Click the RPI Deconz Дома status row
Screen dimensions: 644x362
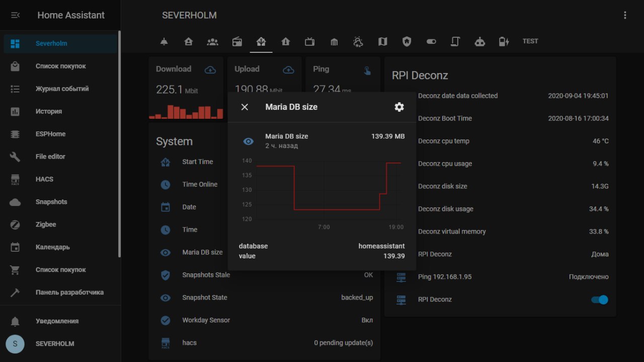click(x=513, y=254)
